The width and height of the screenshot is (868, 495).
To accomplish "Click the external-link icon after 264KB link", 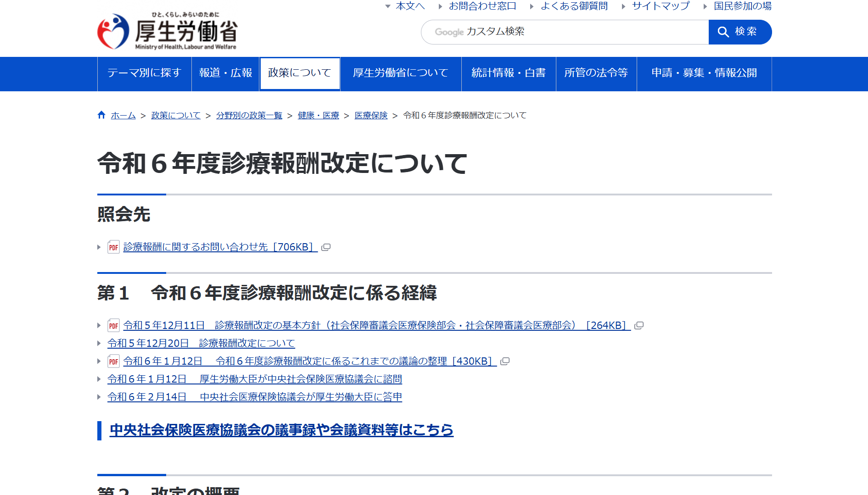I will pos(639,326).
